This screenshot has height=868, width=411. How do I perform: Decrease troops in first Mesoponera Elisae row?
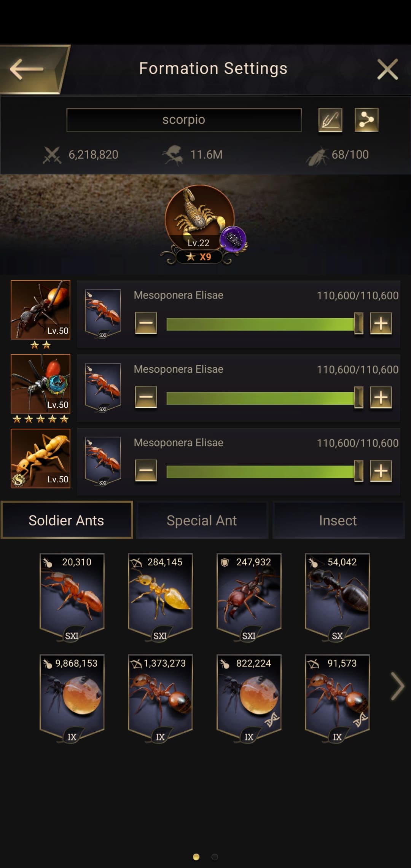tap(146, 323)
